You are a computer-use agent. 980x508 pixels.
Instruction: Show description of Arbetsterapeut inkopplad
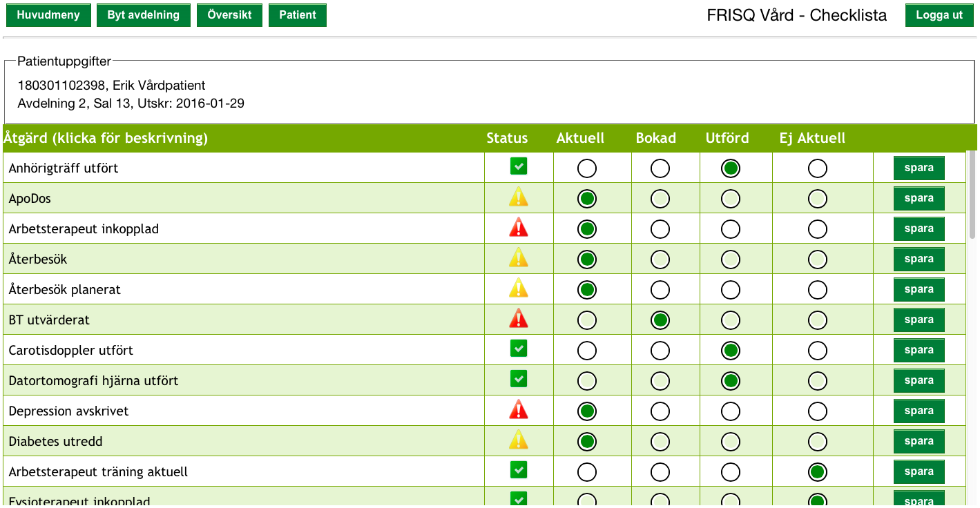[84, 228]
